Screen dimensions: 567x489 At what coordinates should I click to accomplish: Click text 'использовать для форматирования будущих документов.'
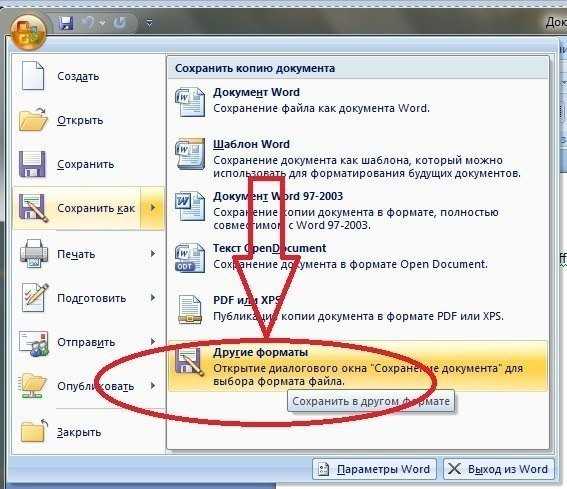pos(367,174)
